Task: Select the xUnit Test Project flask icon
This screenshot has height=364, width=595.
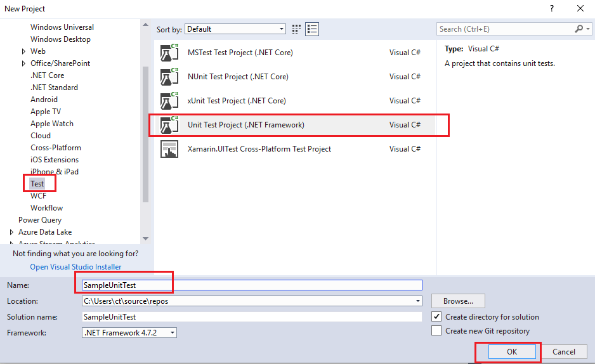Action: pyautogui.click(x=169, y=101)
